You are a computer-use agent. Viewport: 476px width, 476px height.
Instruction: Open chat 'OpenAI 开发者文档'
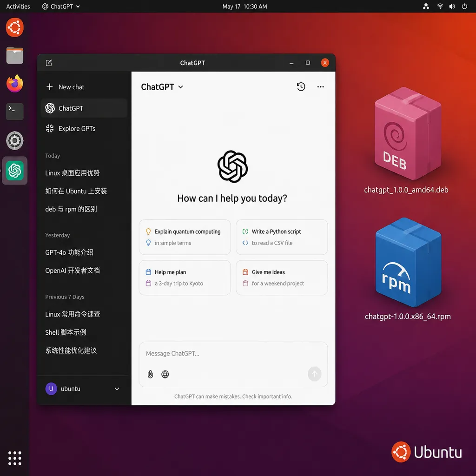[72, 270]
